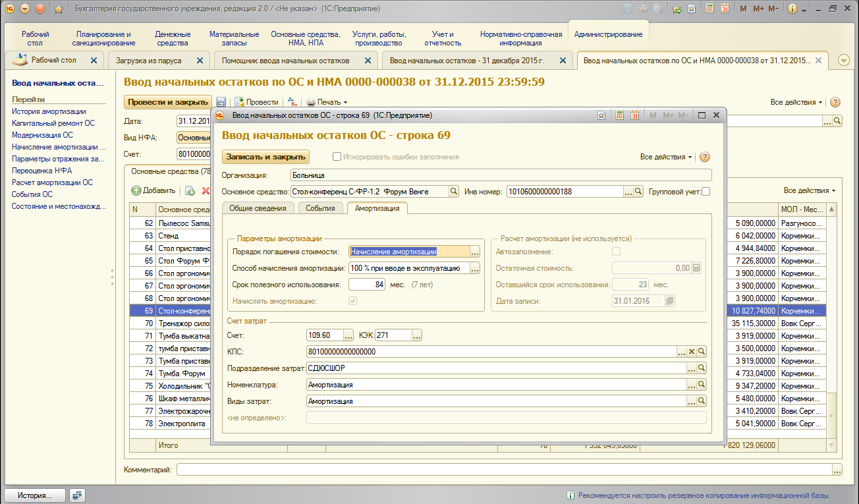
Task: Open search icon of 'Номенклатура' field
Action: (702, 385)
